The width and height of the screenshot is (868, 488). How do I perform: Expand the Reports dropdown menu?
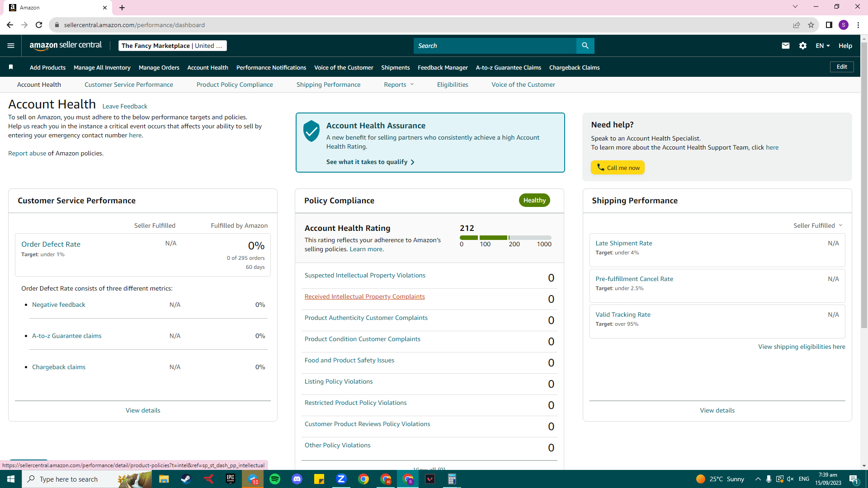[399, 84]
